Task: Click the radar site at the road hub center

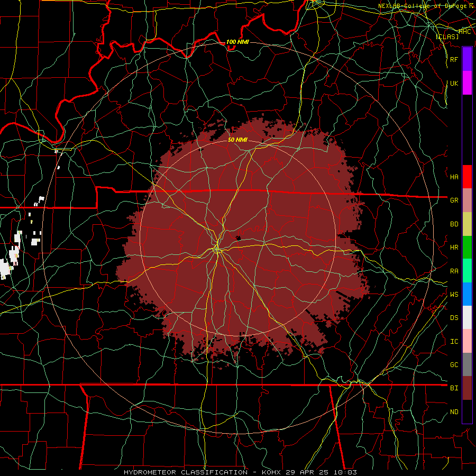Action: [217, 250]
